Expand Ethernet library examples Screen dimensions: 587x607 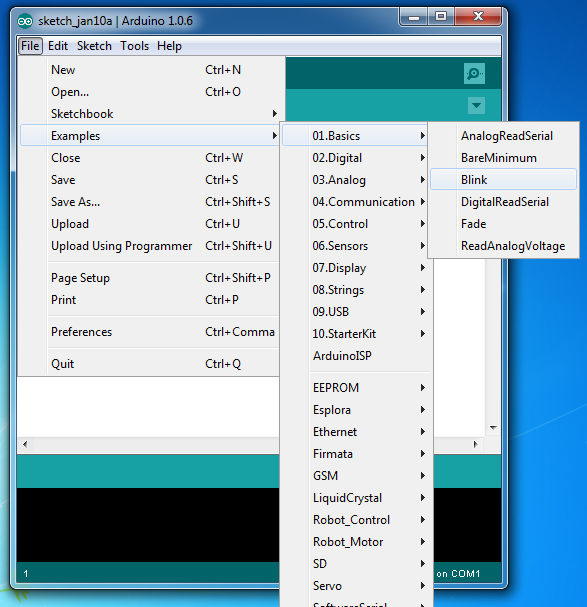pos(355,432)
